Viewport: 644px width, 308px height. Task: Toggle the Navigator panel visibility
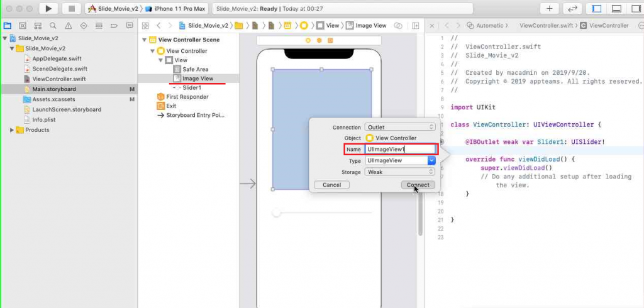pos(596,9)
